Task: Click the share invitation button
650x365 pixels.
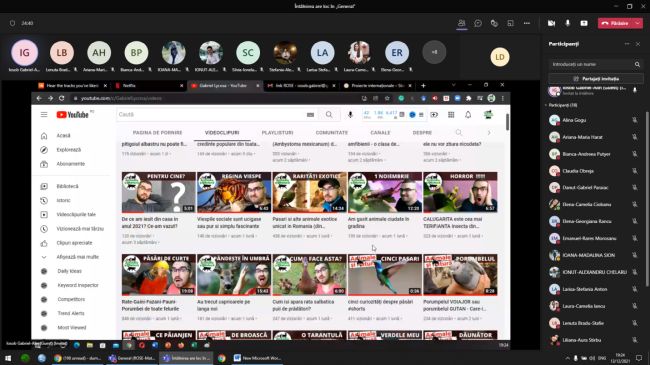Action: pyautogui.click(x=596, y=78)
